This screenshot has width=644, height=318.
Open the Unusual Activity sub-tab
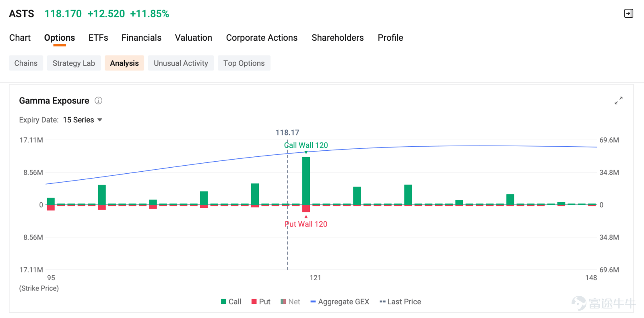(181, 63)
